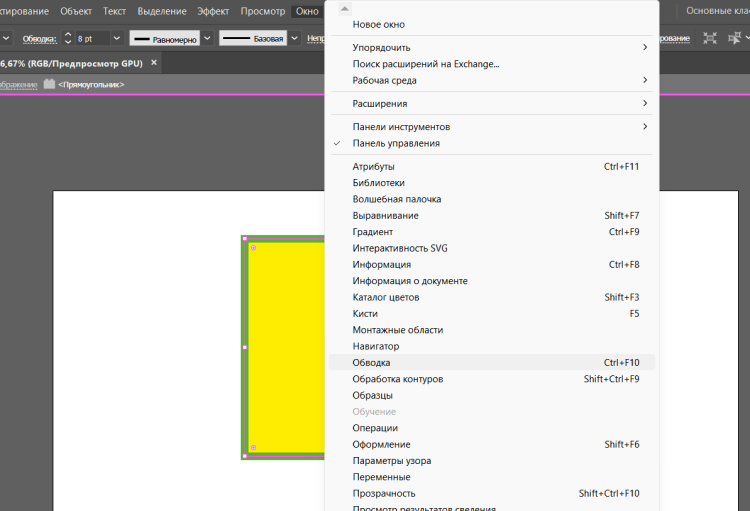Open the Образцы panel entry
This screenshot has height=511, width=750.
[x=492, y=395]
